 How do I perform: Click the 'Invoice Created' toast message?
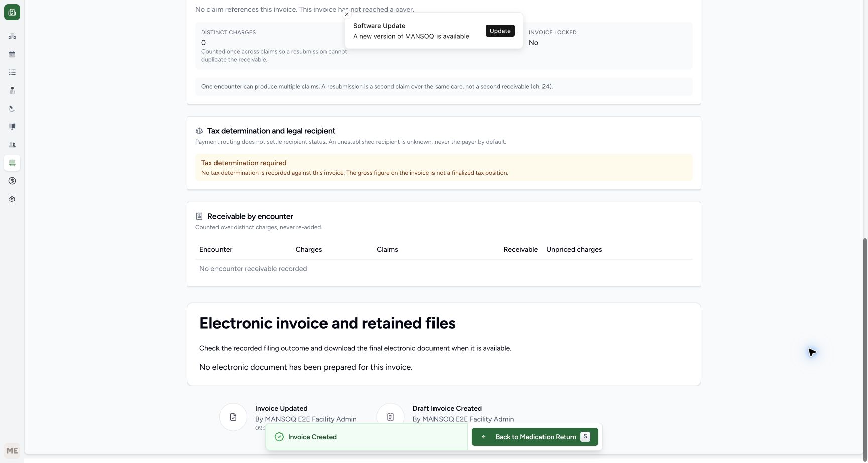click(x=312, y=437)
